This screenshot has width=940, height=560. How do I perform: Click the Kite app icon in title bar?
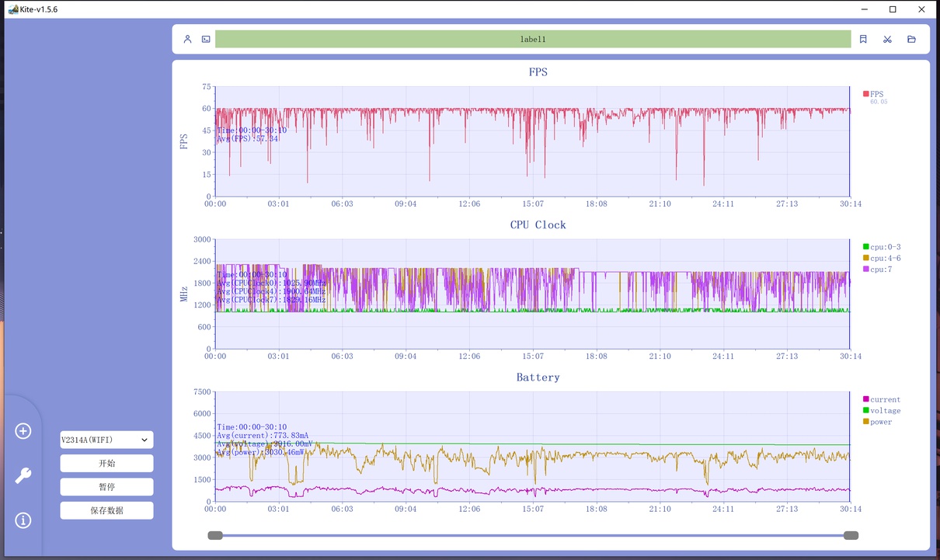point(13,9)
